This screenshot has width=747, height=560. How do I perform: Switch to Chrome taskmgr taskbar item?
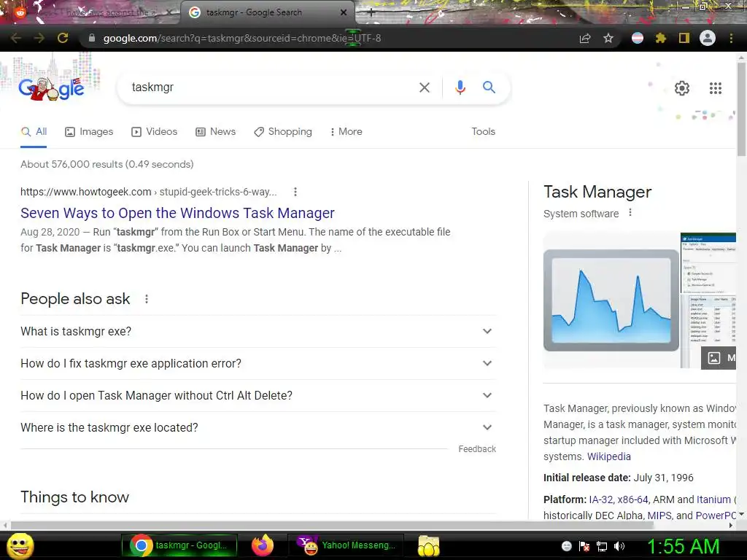(x=180, y=545)
